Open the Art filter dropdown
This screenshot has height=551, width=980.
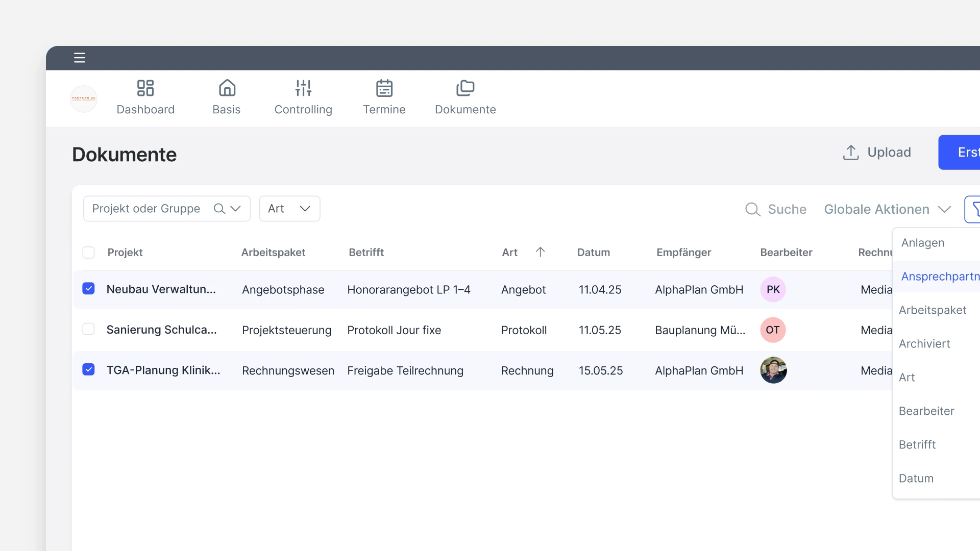[x=289, y=209]
